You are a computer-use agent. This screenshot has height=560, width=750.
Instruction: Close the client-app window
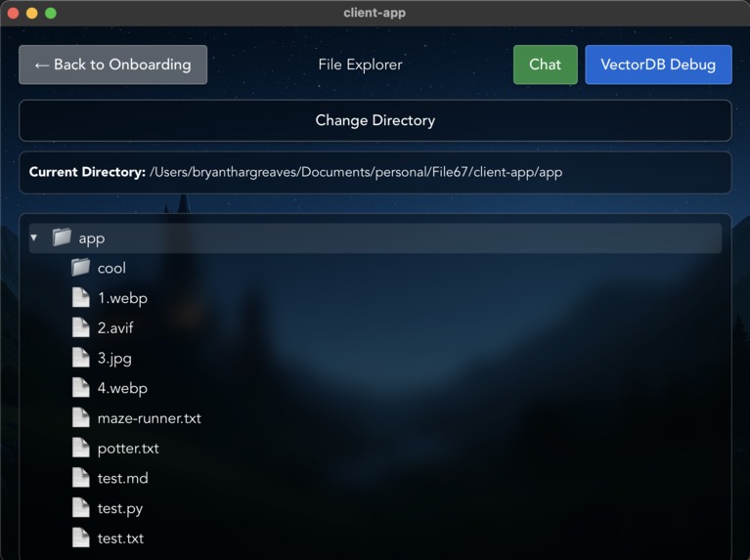14,13
